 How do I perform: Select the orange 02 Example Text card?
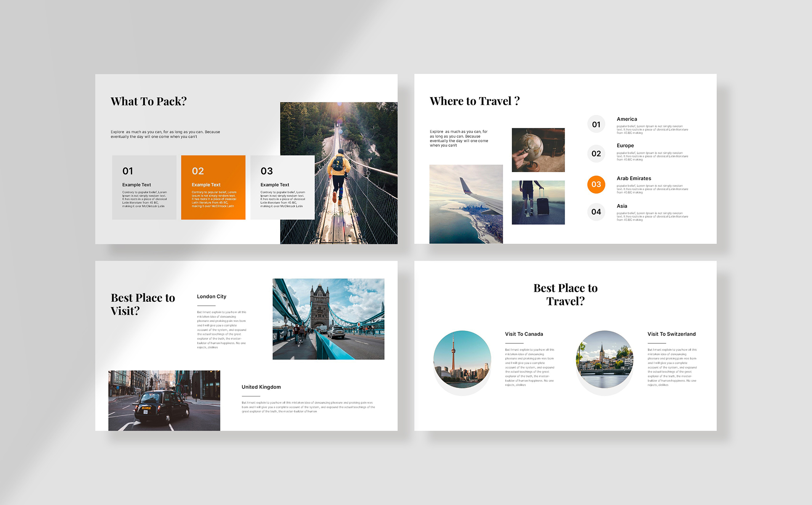click(x=213, y=187)
